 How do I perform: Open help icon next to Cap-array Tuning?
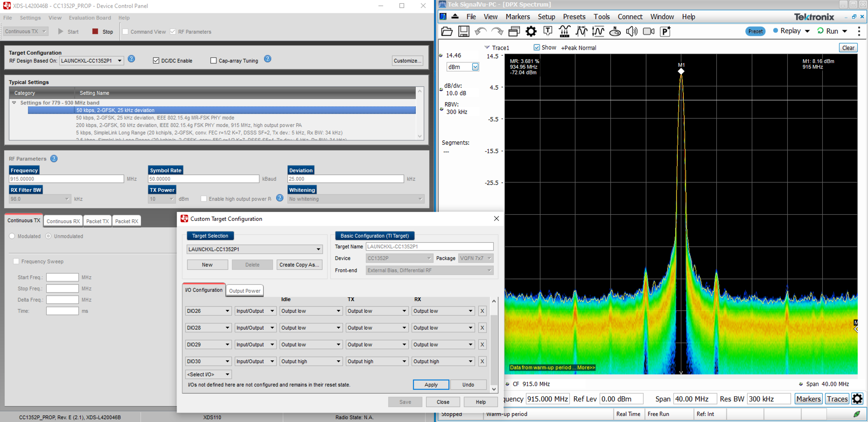click(268, 59)
